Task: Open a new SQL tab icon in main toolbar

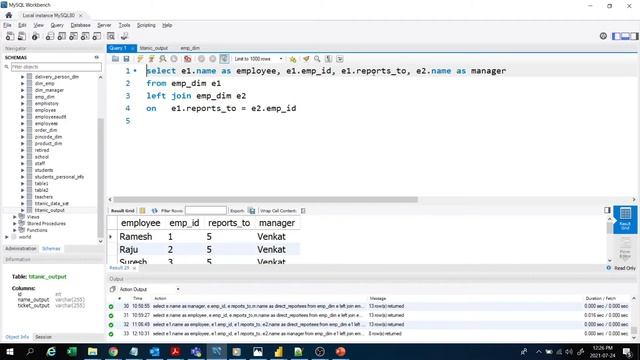Action: (10, 36)
